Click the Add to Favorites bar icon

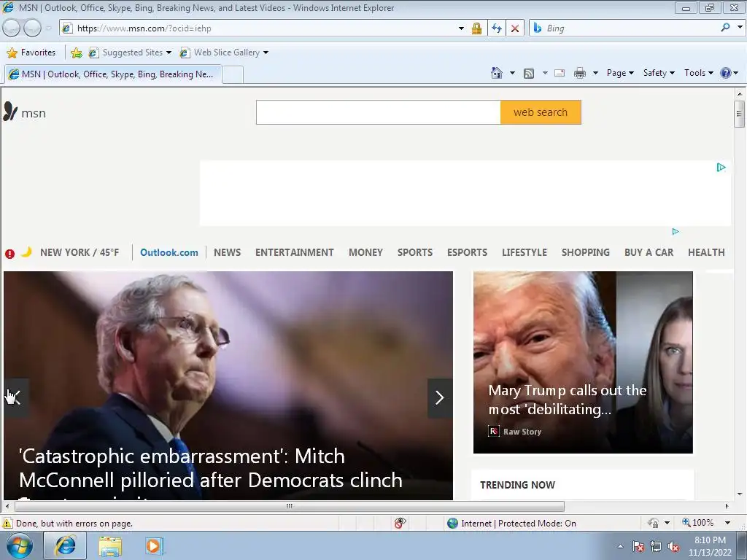pos(76,52)
